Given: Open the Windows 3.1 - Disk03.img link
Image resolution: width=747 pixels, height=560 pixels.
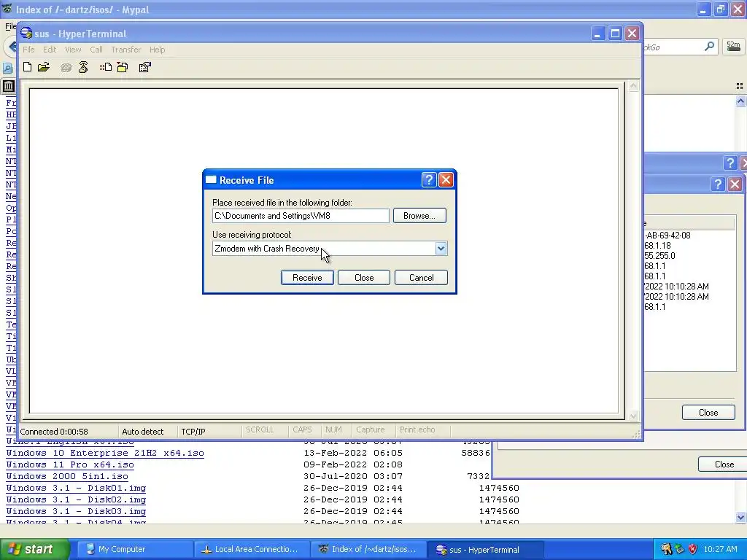Looking at the screenshot, I should click(x=76, y=511).
